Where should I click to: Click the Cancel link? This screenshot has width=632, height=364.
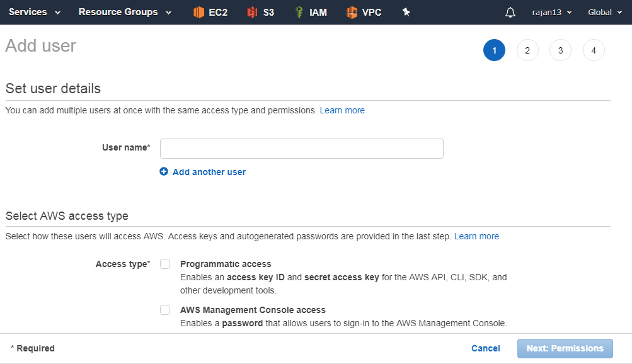486,348
